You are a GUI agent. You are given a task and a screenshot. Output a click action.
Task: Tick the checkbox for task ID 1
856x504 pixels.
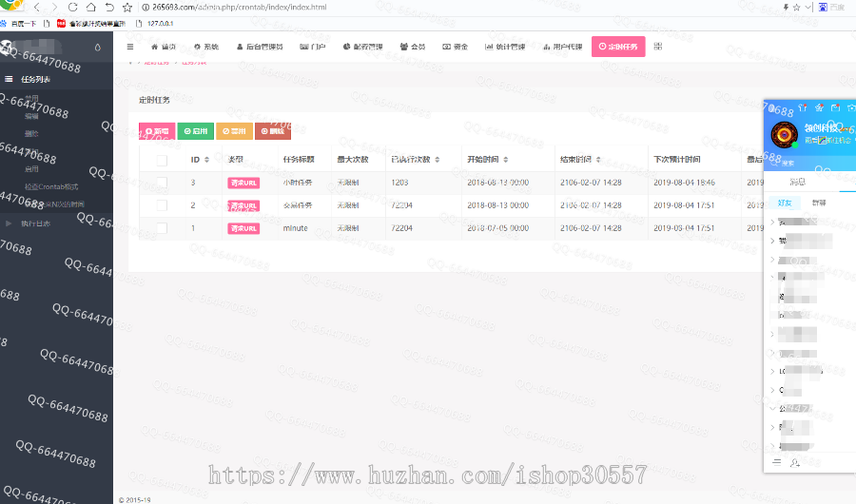[x=162, y=228]
